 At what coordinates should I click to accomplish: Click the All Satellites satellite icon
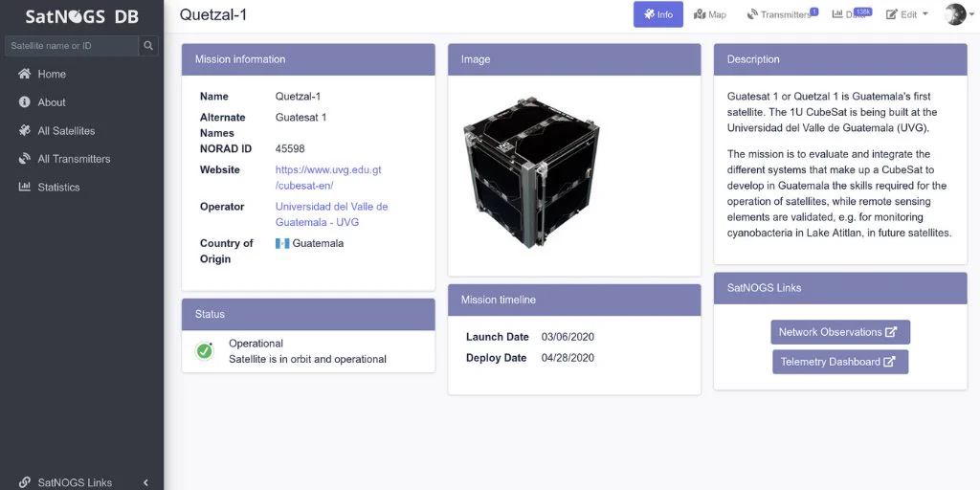pyautogui.click(x=24, y=130)
